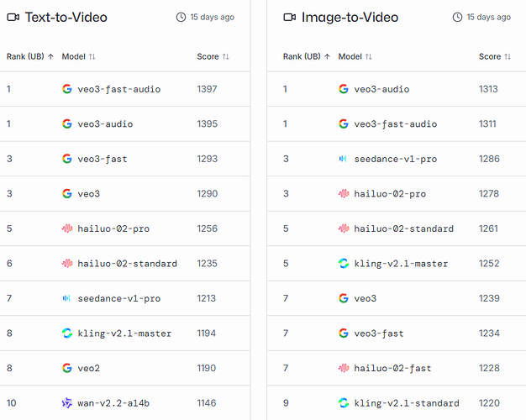Click Seedance icon beside seedance-v1-pro in Text-to-Video

[x=66, y=298]
